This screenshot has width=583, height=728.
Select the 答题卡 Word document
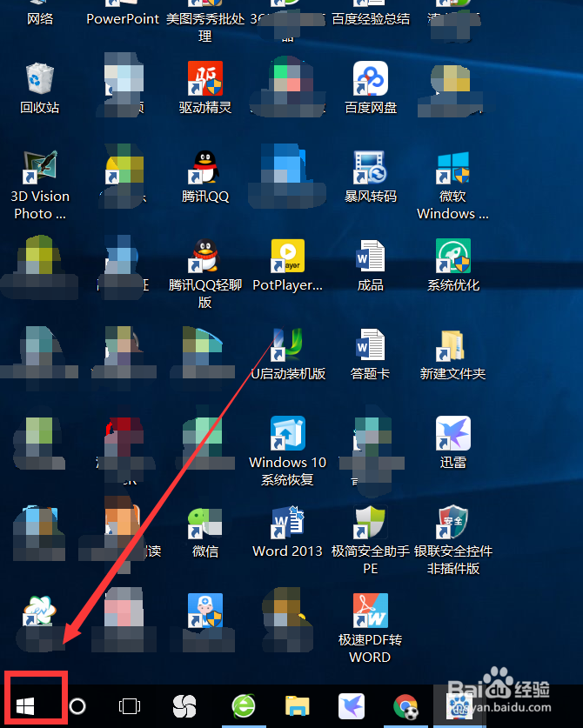(x=370, y=344)
